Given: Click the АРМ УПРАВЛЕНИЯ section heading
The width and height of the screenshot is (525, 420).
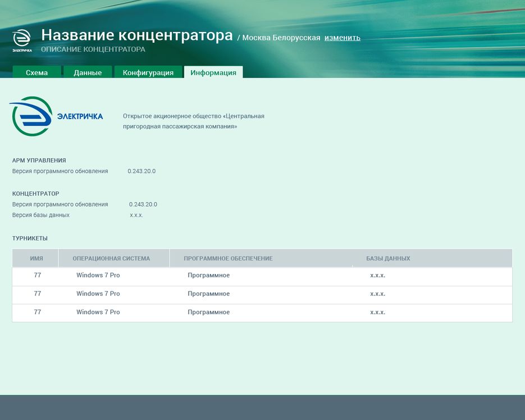Looking at the screenshot, I should pos(39,161).
